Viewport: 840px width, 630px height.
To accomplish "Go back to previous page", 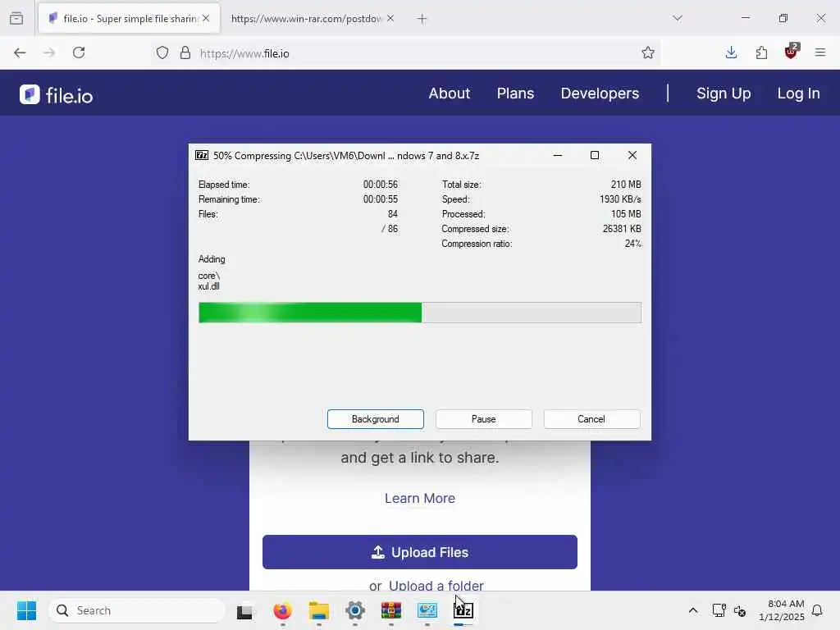I will tap(20, 52).
